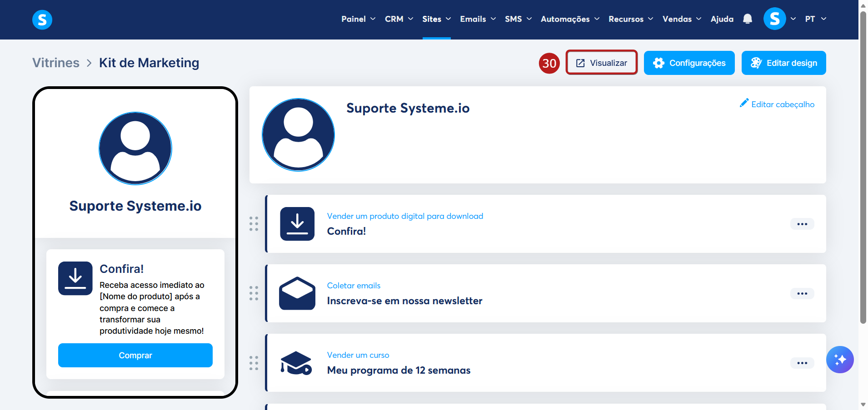Click the graduation cap icon in Vender um curso row

[x=296, y=363]
